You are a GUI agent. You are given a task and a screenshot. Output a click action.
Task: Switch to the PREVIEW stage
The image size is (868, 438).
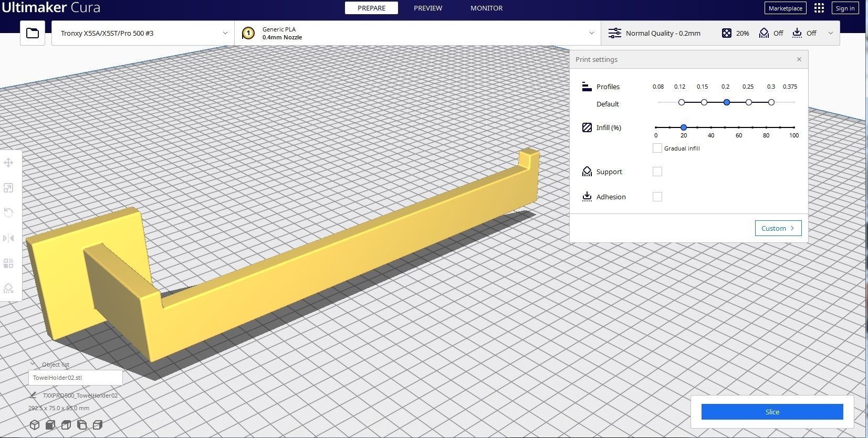click(x=428, y=8)
